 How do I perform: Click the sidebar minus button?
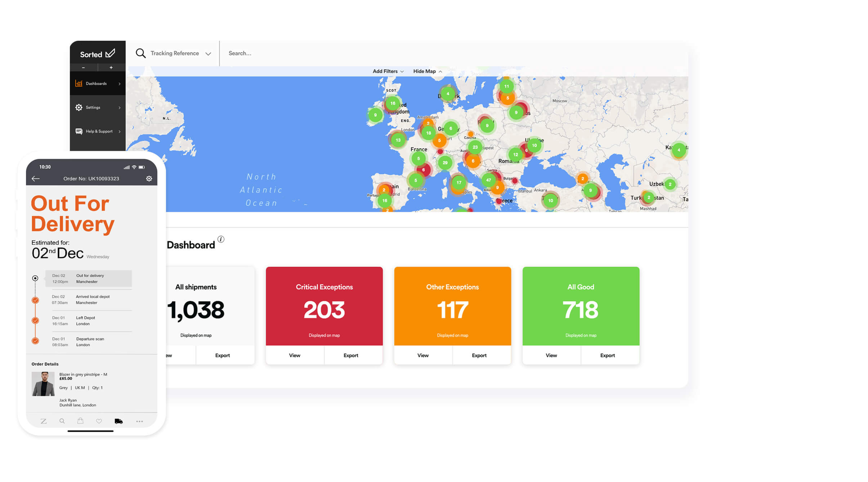(x=84, y=68)
